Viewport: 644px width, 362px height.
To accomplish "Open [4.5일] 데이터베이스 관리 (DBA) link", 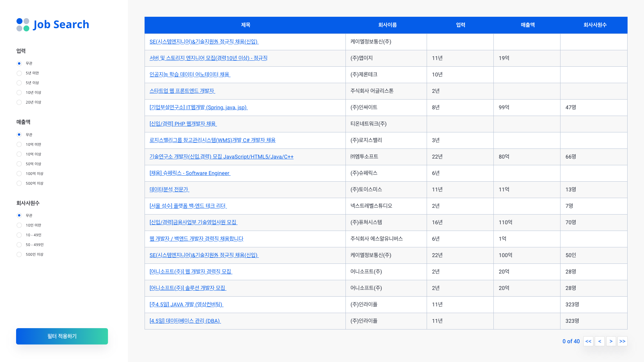I will [185, 321].
